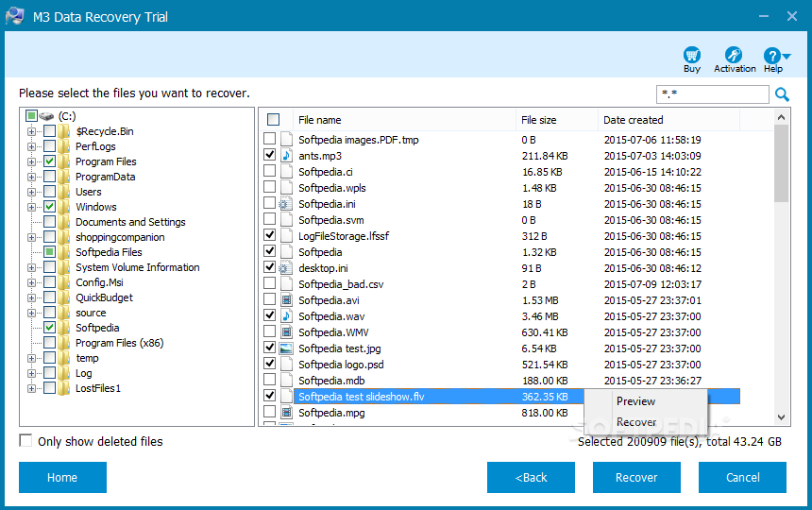Check the Softpedia.ci checkbox
Viewport: 812px width, 510px height.
point(269,170)
